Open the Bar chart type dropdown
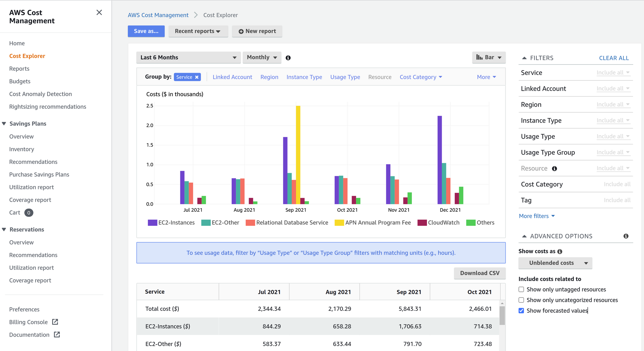This screenshot has height=351, width=644. [488, 58]
